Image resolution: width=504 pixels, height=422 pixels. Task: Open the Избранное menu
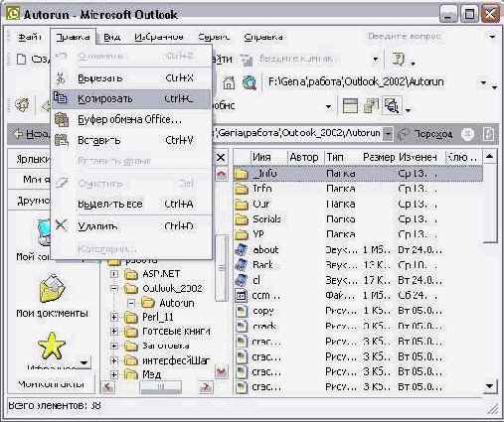click(x=159, y=37)
